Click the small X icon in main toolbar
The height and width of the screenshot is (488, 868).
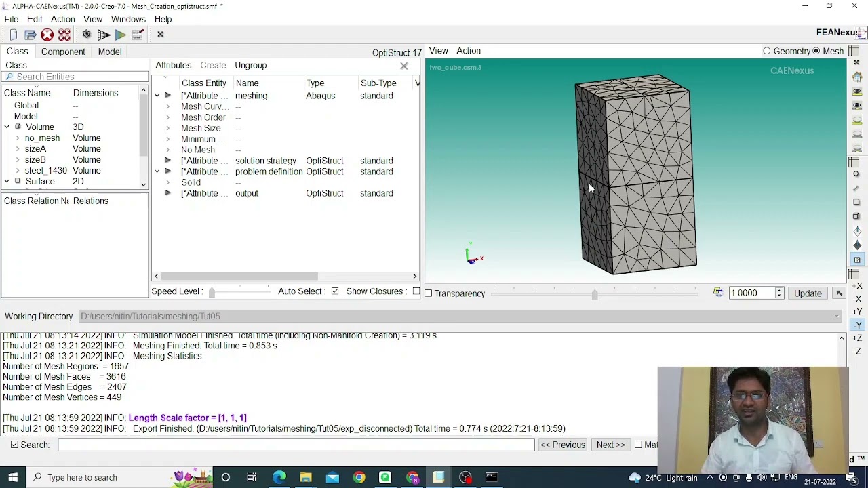(x=161, y=35)
